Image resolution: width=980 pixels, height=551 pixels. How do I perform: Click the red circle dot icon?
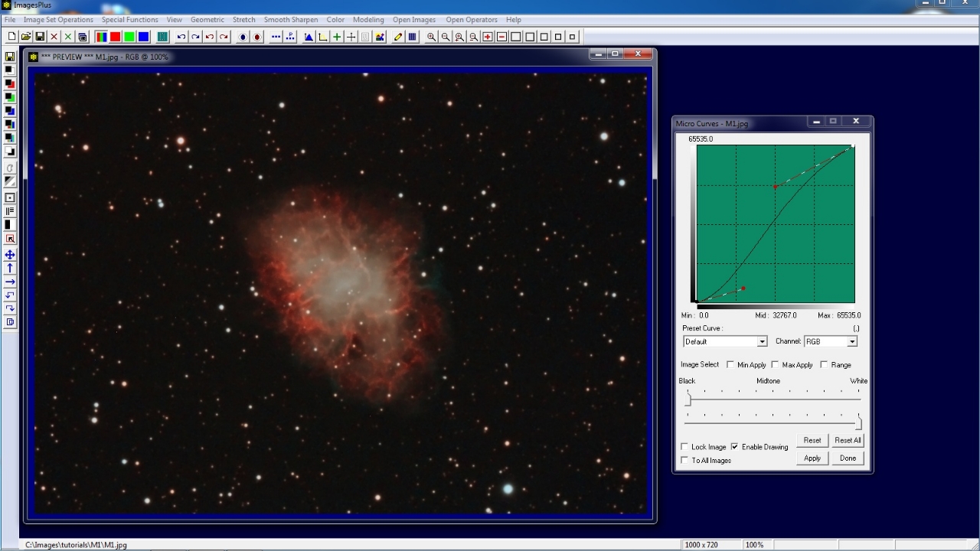(x=257, y=37)
